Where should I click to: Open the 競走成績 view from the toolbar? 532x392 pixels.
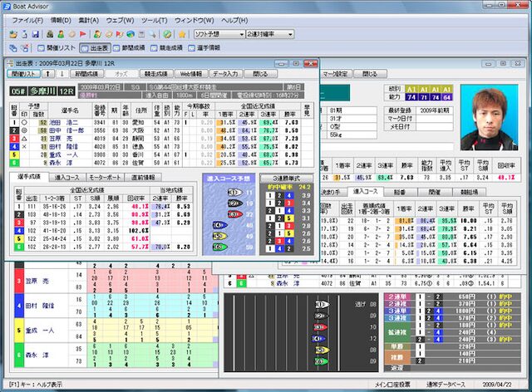click(x=175, y=48)
